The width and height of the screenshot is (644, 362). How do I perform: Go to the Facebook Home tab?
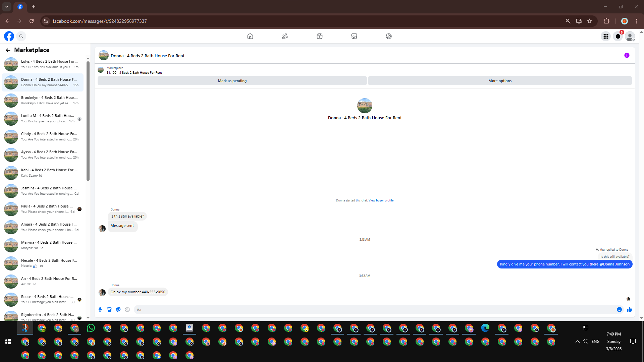[x=250, y=36]
